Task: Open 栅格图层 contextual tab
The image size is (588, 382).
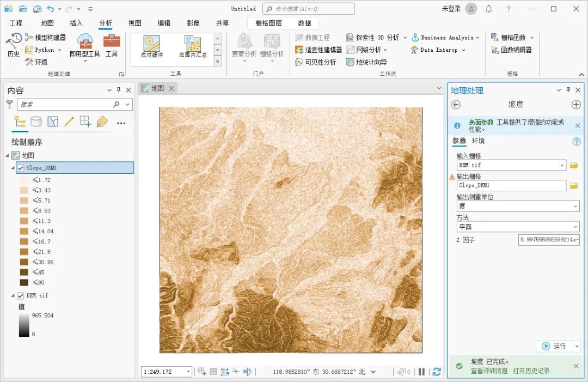Action: click(x=268, y=23)
